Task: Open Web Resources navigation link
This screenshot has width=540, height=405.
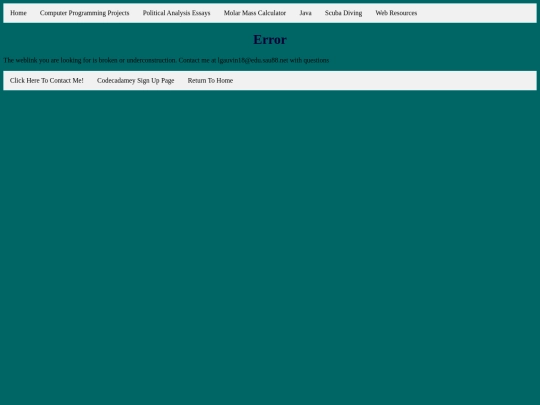Action: click(396, 13)
